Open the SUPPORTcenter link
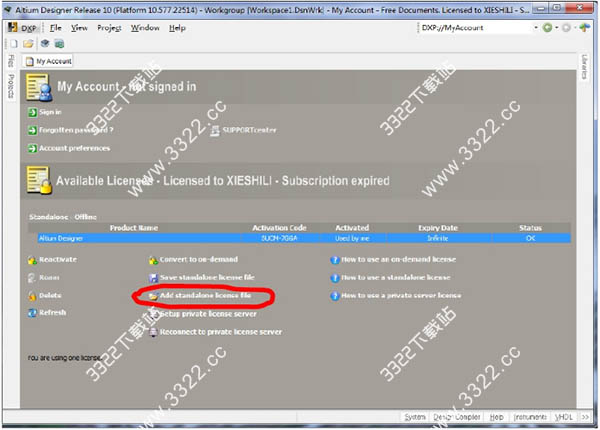The image size is (600, 430). pyautogui.click(x=249, y=130)
